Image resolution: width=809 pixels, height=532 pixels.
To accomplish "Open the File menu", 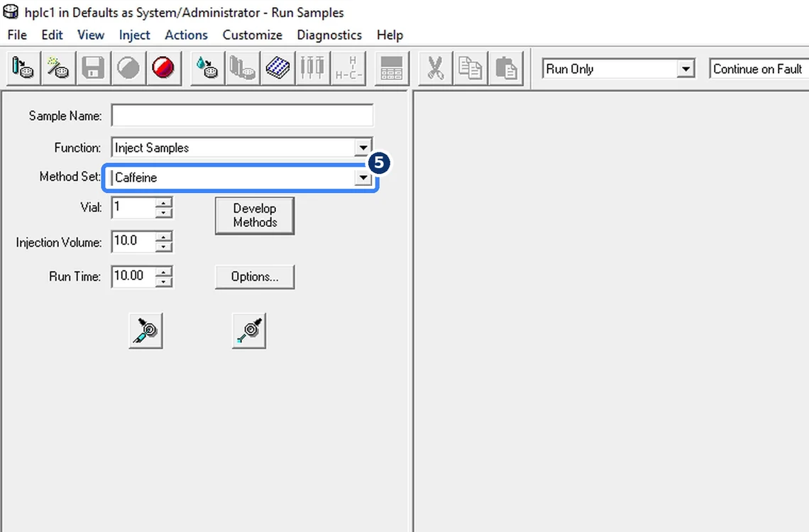I will click(17, 35).
